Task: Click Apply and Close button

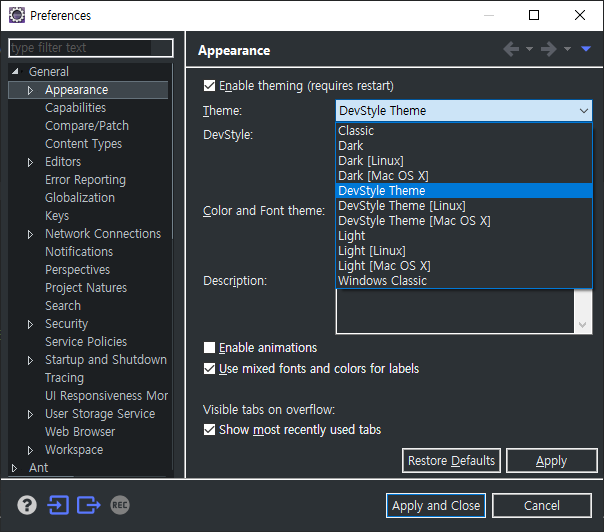Action: [436, 505]
